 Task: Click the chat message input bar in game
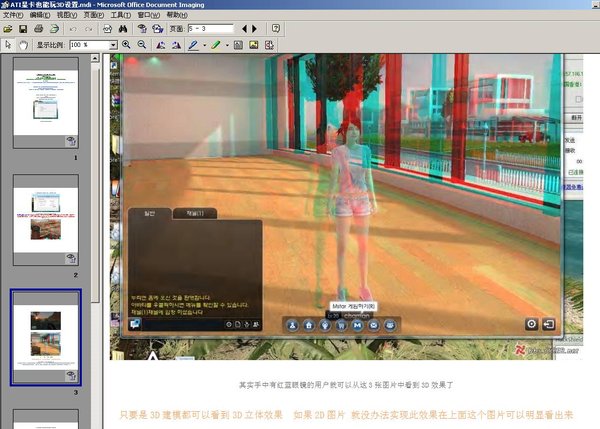tap(183, 325)
